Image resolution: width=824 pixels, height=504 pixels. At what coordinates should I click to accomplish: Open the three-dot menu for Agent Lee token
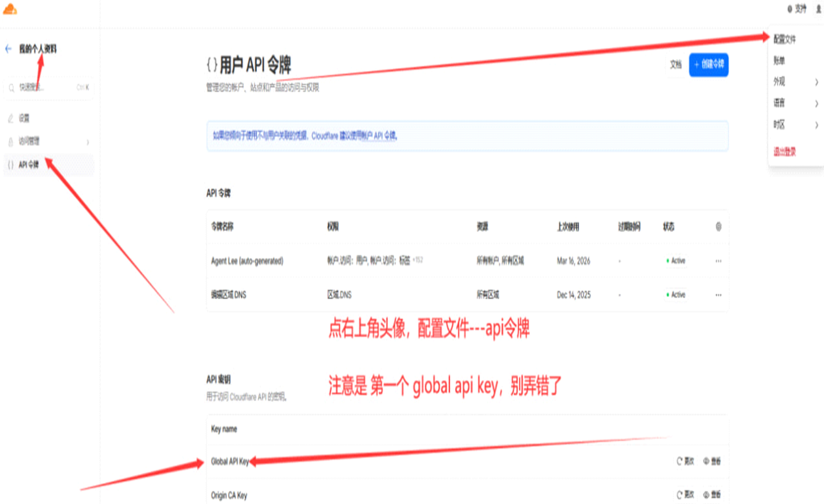(x=718, y=261)
